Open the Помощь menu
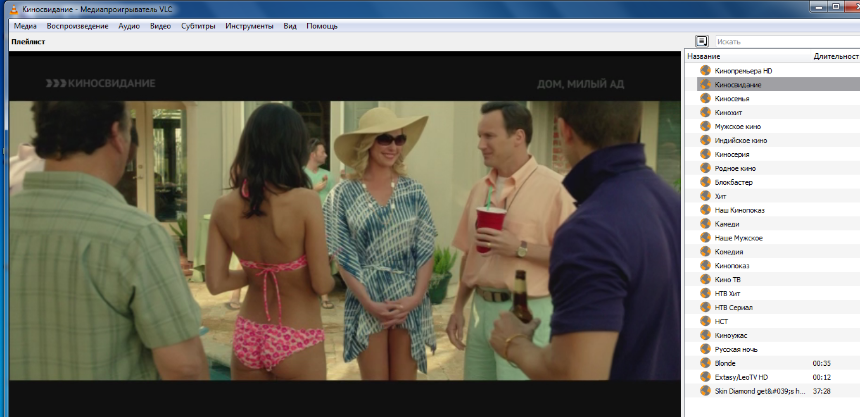The height and width of the screenshot is (417, 860). point(322,26)
